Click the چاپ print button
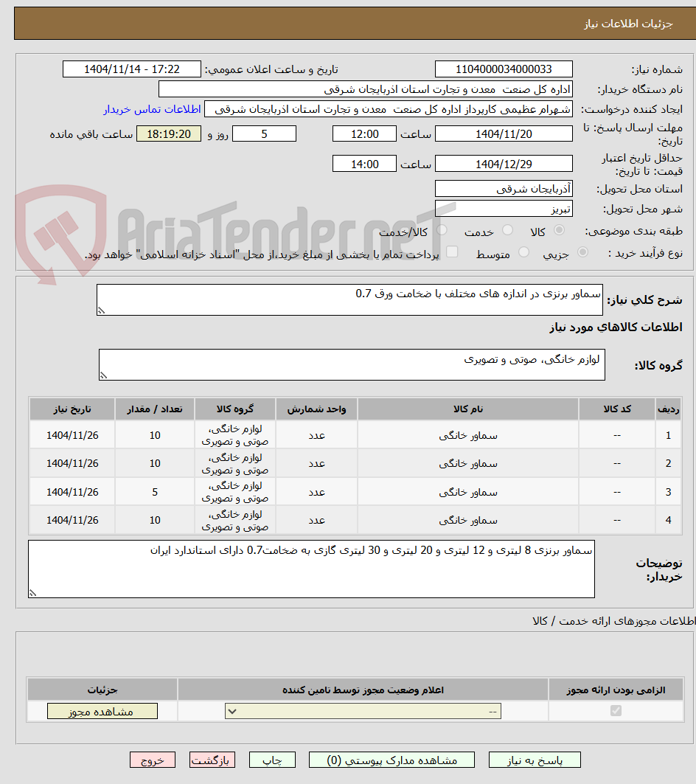 coord(272,760)
